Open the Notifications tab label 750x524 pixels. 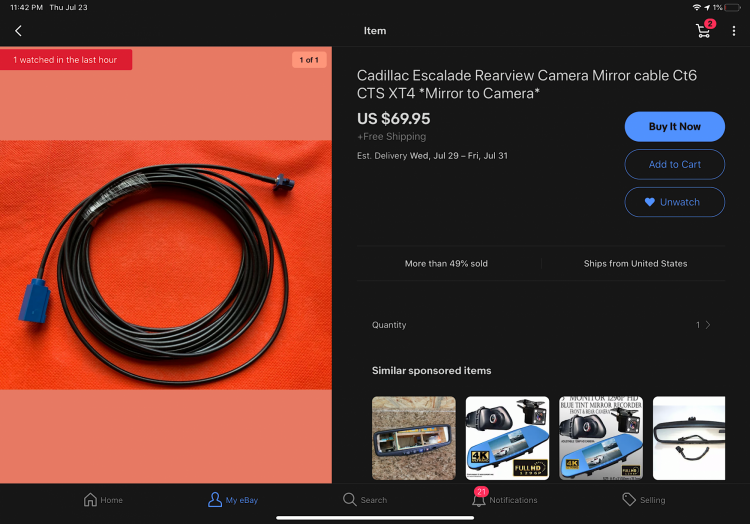[x=513, y=500]
